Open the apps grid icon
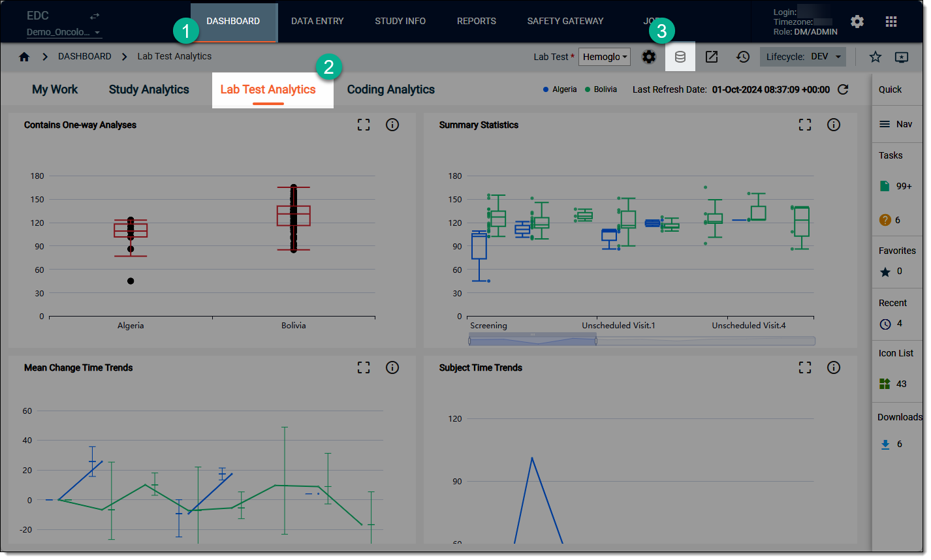 pyautogui.click(x=891, y=22)
